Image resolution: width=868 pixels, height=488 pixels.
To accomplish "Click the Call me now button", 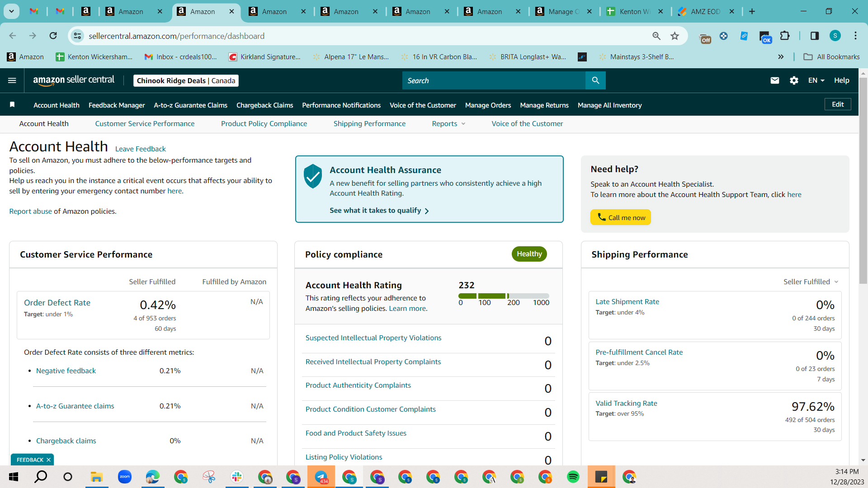I will [620, 217].
